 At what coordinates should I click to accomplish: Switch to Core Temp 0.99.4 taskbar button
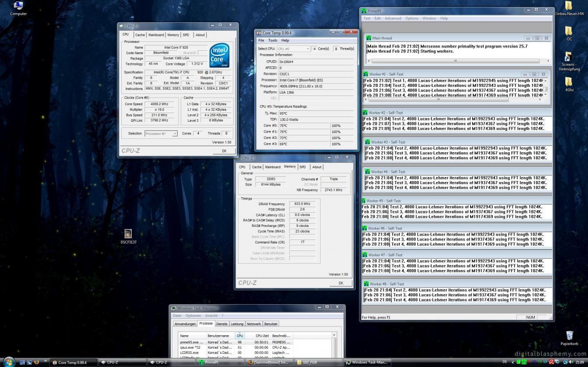[73, 362]
